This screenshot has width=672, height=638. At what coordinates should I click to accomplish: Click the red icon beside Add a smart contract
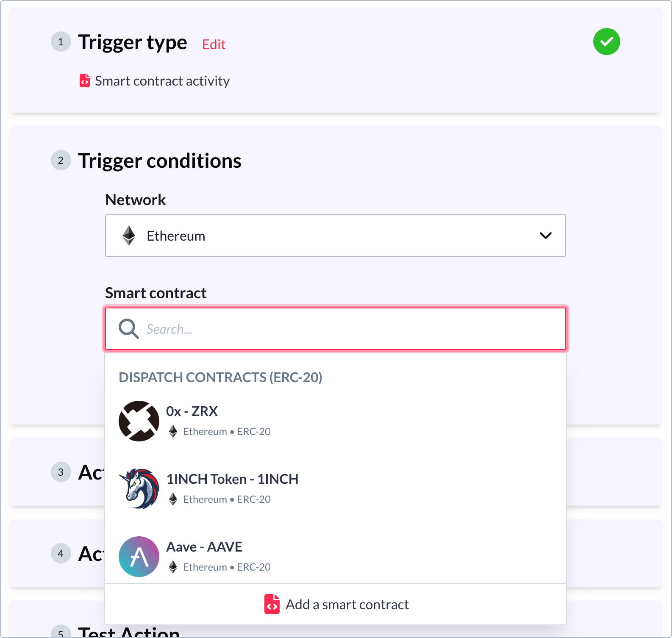click(x=272, y=604)
